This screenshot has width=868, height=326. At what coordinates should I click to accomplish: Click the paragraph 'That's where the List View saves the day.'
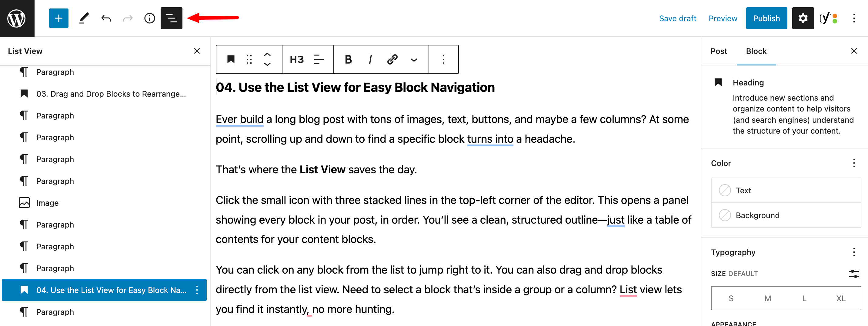tap(316, 169)
